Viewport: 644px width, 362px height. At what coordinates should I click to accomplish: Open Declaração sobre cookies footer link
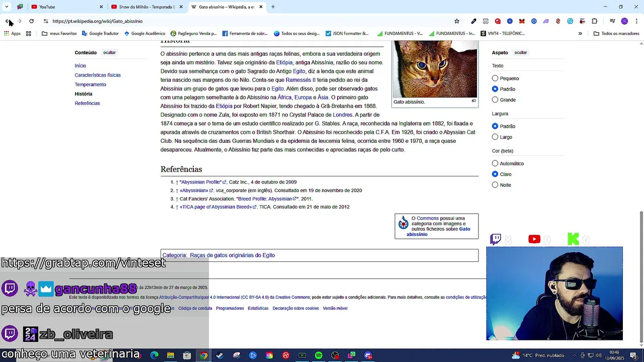click(x=296, y=308)
